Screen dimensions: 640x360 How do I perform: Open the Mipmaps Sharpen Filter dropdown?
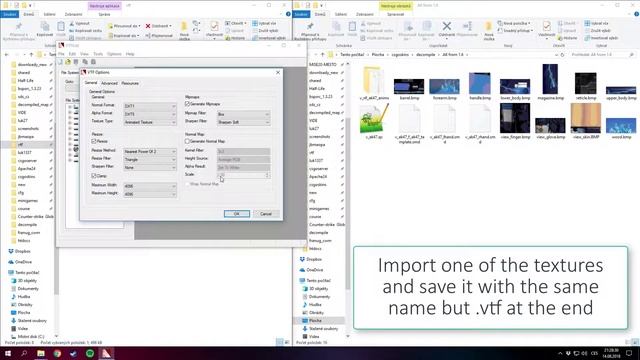[x=243, y=122]
